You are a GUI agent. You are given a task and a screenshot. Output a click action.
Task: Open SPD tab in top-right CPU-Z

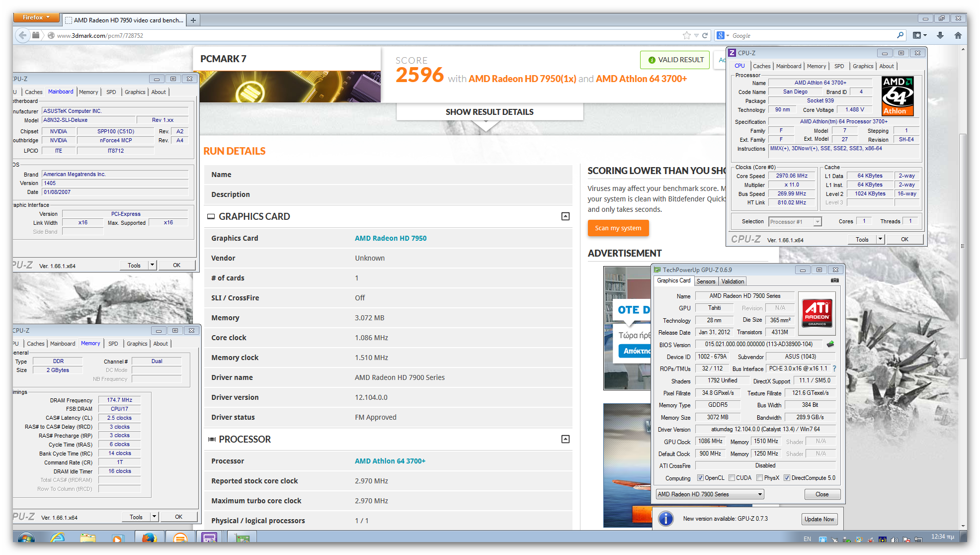(839, 66)
